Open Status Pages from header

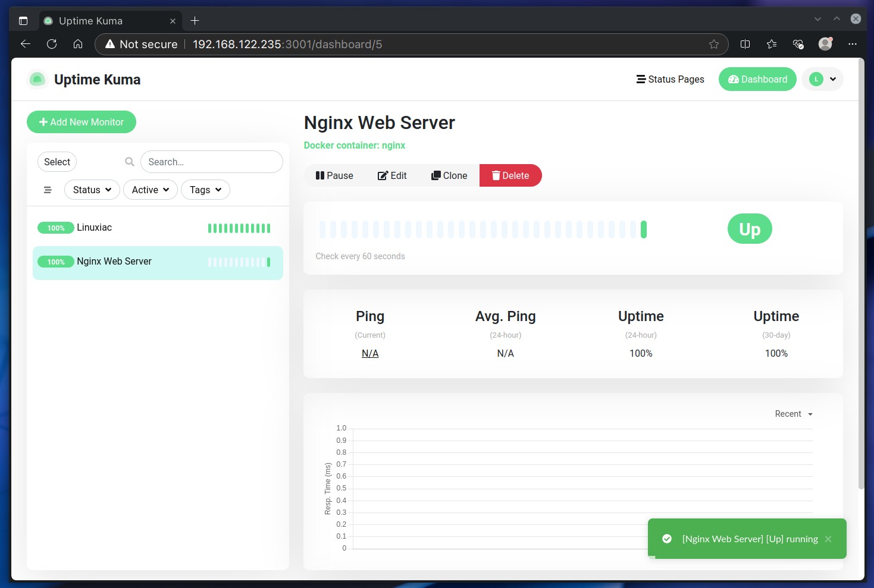(670, 79)
